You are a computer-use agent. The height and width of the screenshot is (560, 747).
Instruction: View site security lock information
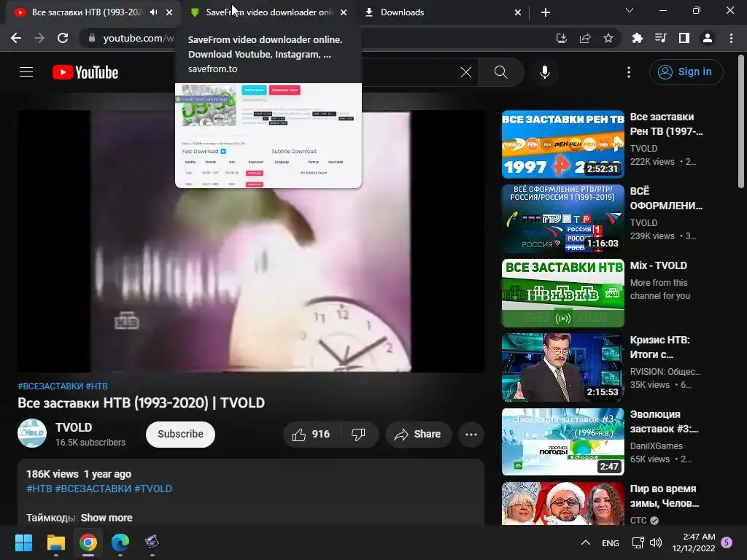point(91,38)
